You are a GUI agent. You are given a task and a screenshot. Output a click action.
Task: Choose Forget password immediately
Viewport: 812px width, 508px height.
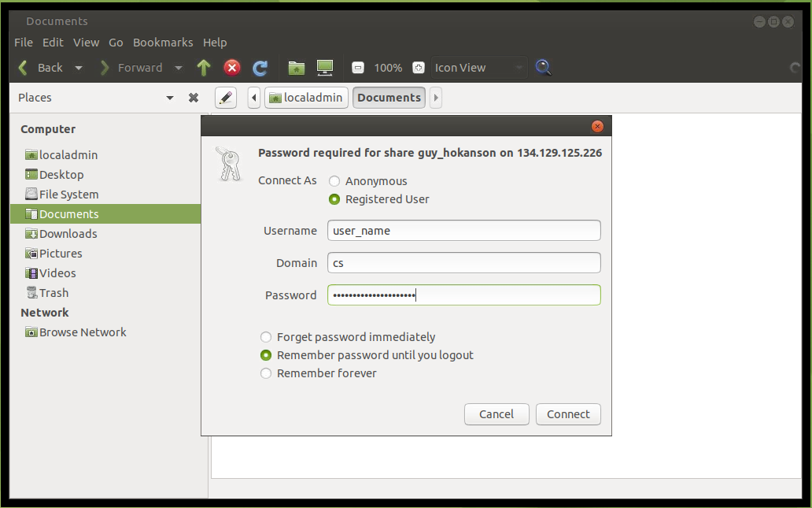point(267,337)
